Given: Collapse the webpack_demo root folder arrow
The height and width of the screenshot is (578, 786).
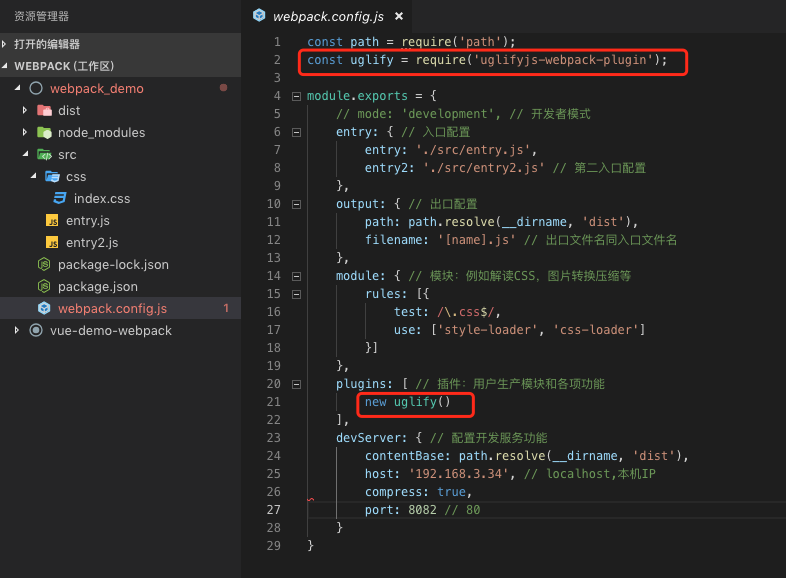Looking at the screenshot, I should pos(18,88).
